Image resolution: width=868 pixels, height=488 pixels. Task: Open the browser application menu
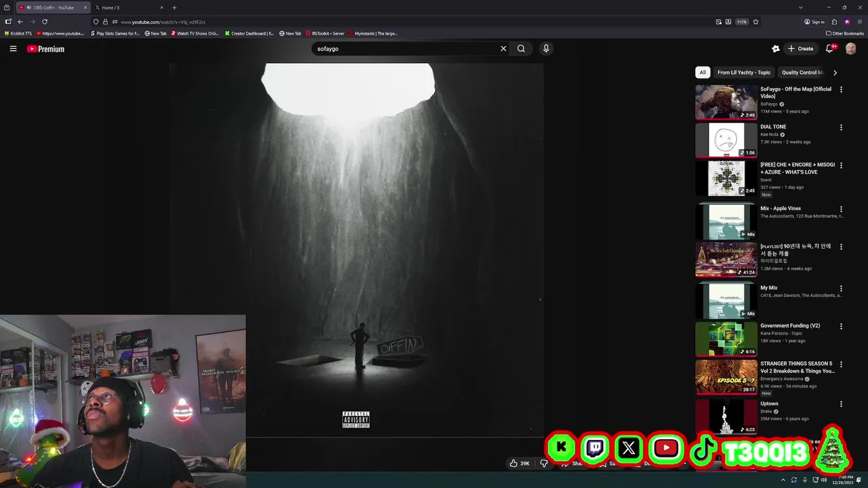[x=860, y=22]
